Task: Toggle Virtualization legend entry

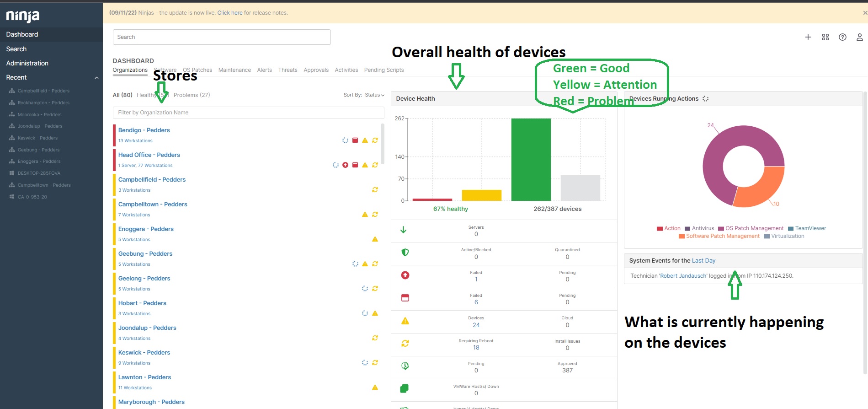Action: [x=784, y=236]
